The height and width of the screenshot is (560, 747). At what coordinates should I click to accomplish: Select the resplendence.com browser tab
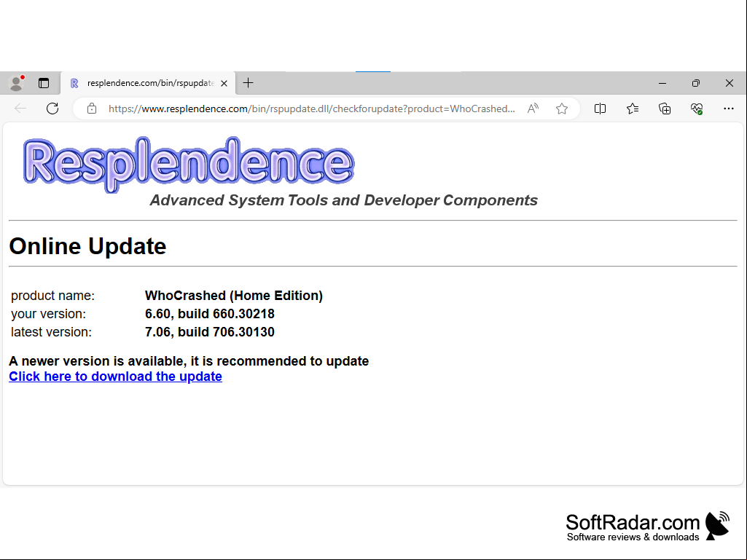pyautogui.click(x=149, y=83)
